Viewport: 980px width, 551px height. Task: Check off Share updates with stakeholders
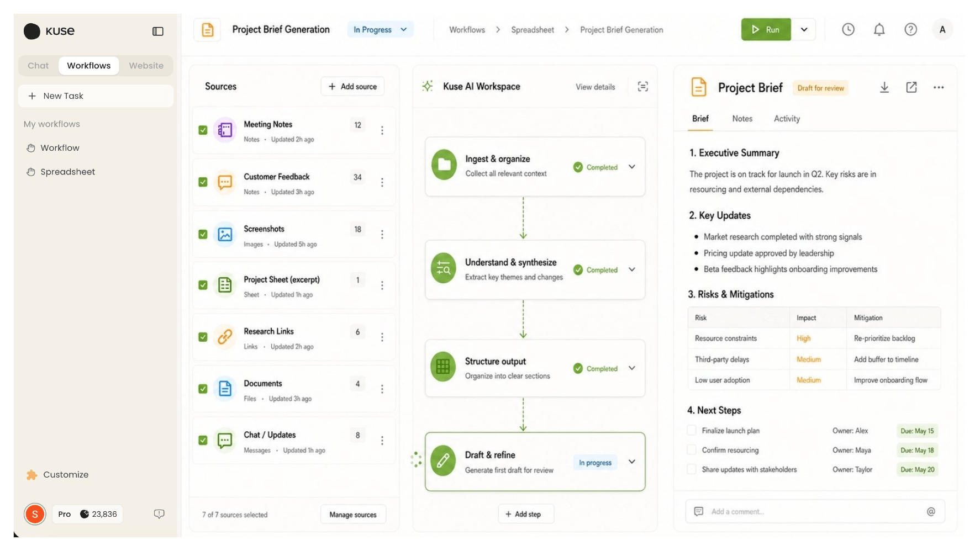(691, 469)
